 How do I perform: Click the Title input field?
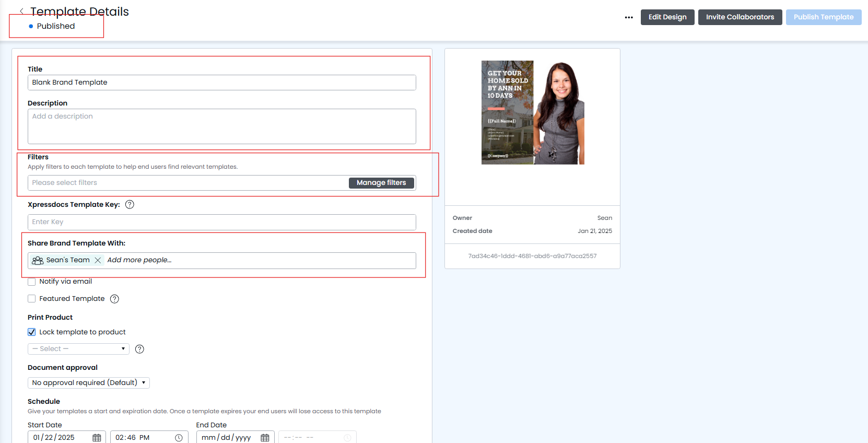point(221,83)
